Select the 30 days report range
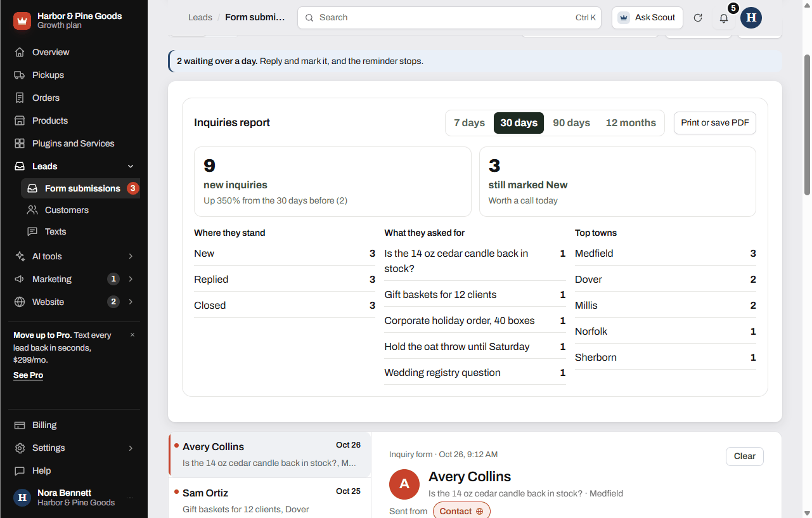 [519, 123]
